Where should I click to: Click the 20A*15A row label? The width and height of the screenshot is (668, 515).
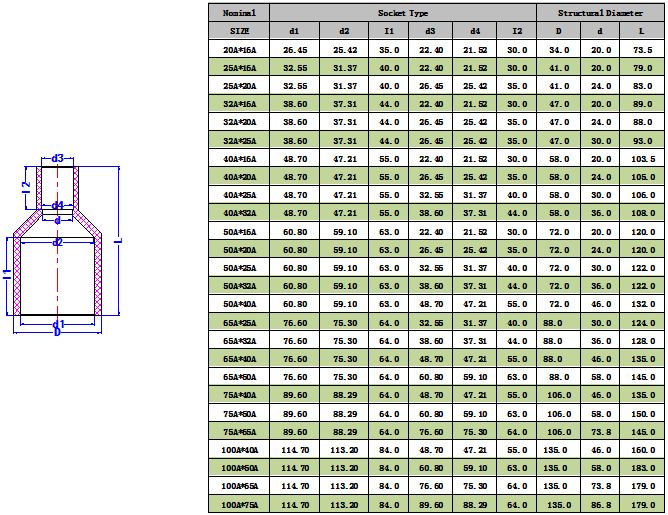(240, 49)
